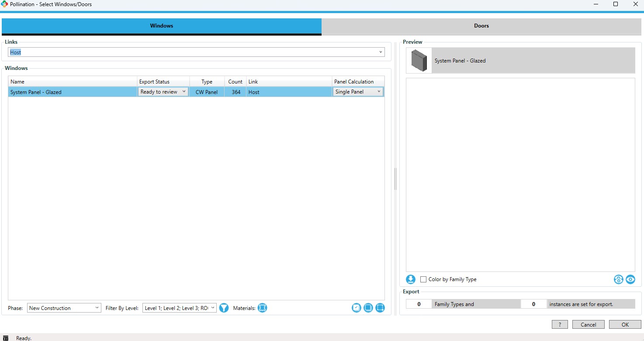Open the Export Status 'Ready to review' dropdown
Screen dimensions: 644x341
[x=163, y=92]
